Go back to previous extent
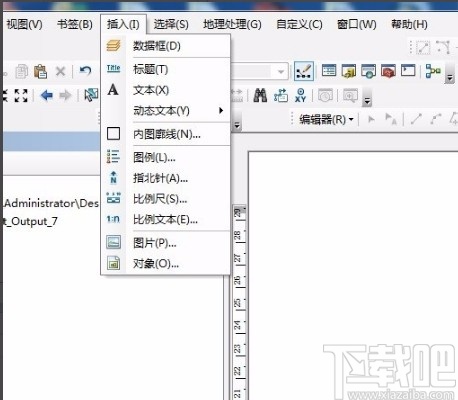The width and height of the screenshot is (458, 400). pos(46,95)
